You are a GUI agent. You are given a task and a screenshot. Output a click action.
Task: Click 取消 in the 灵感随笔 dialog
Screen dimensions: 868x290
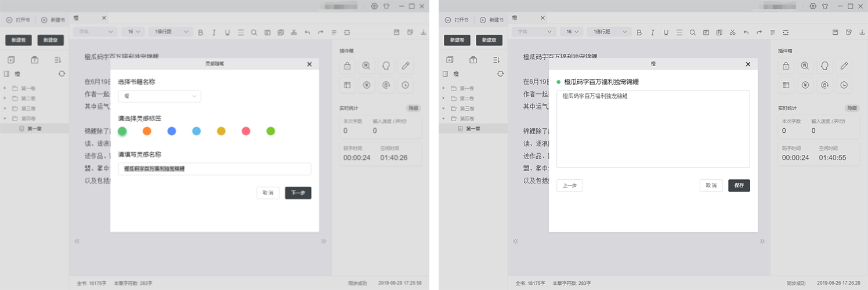pos(268,193)
